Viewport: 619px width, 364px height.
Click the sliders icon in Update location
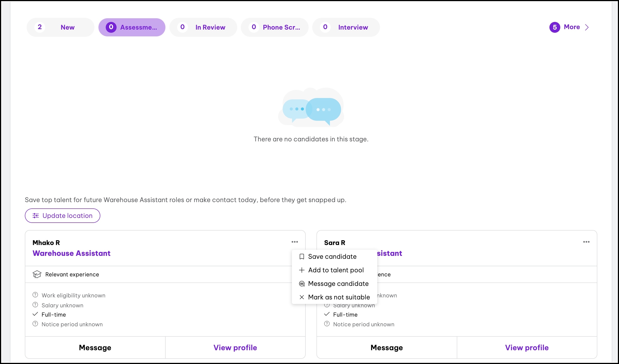coord(36,215)
